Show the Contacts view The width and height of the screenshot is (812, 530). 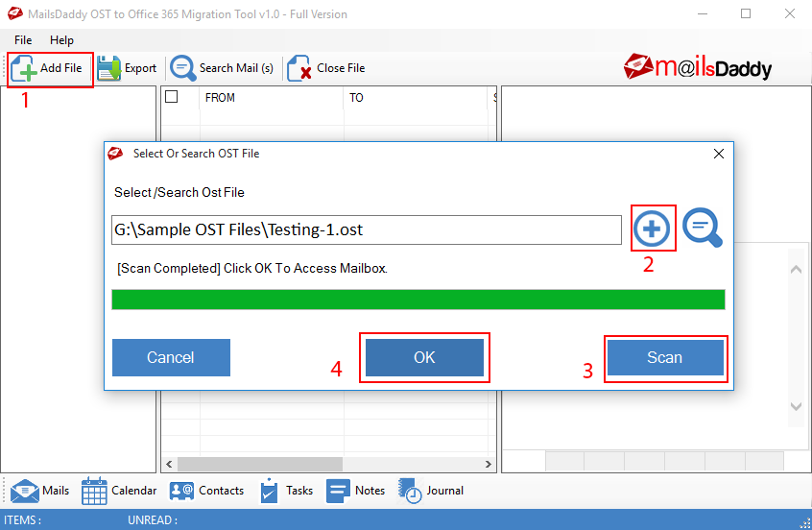click(181, 491)
